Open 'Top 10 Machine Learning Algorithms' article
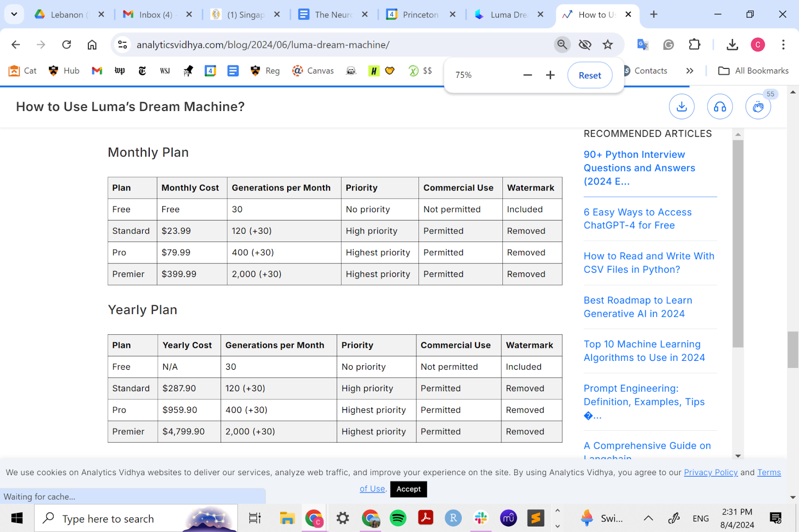 (x=644, y=351)
